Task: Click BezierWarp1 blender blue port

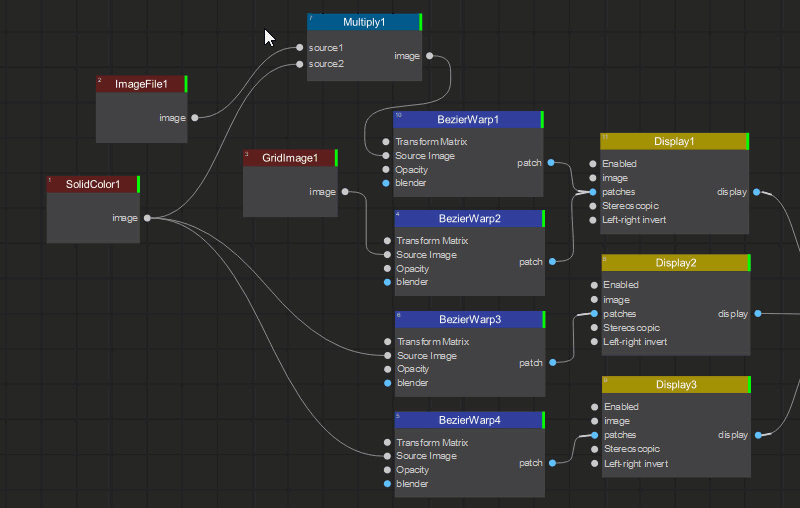Action: point(386,183)
